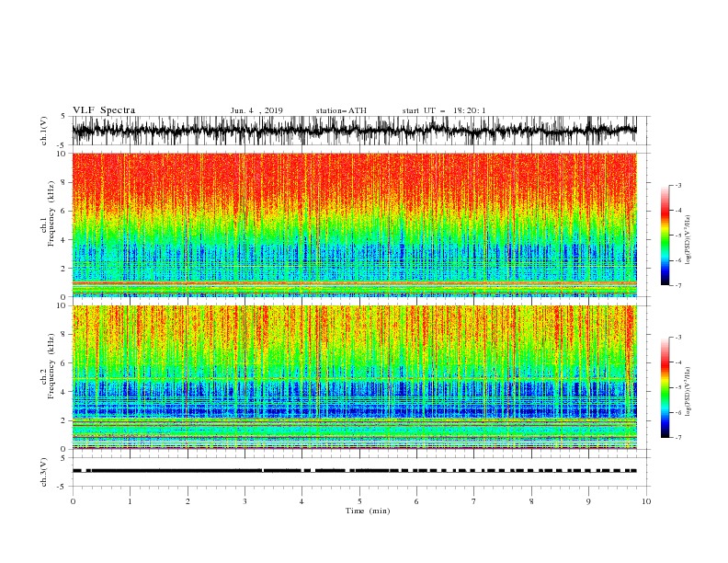The height and width of the screenshot is (563, 728).
Task: Click time tick label '0' on the x-axis
Action: 73,501
